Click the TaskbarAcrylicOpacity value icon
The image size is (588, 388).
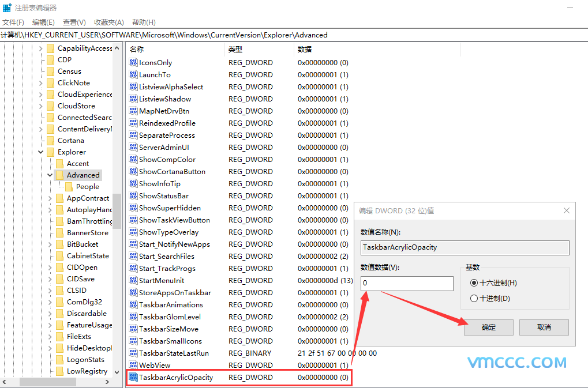[133, 377]
